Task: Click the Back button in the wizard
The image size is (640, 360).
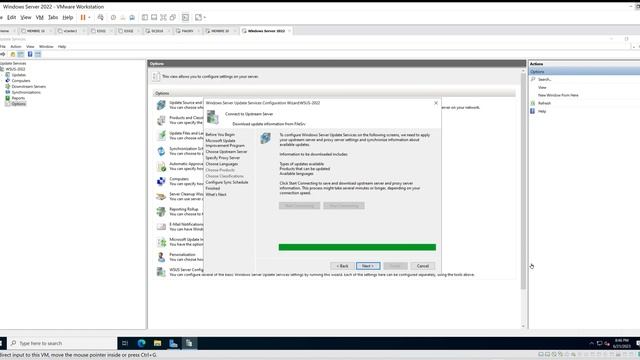Action: (342, 266)
